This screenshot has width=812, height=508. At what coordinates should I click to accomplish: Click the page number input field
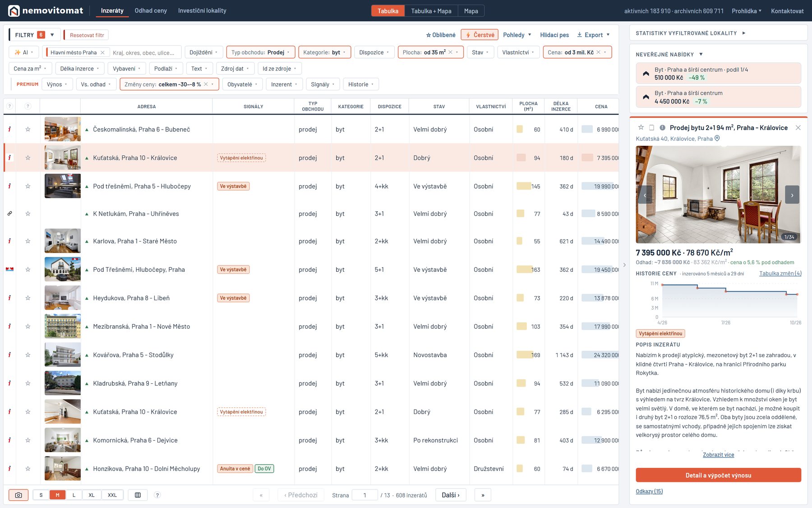pos(364,495)
